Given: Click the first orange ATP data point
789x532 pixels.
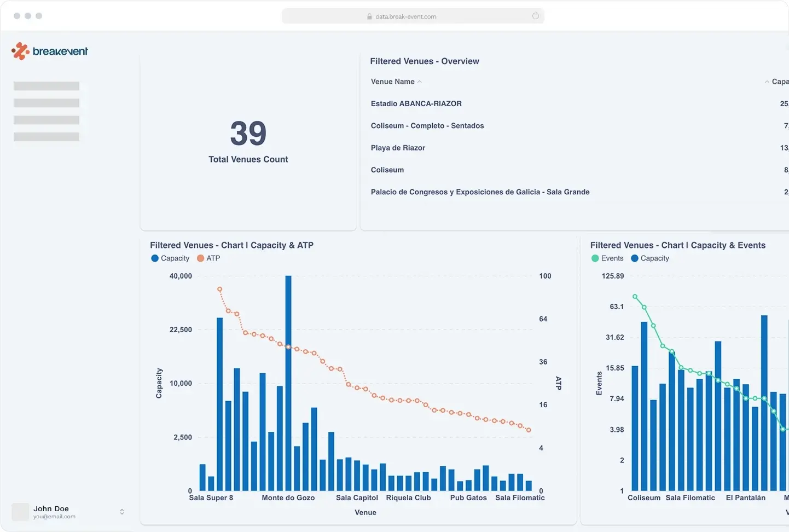Looking at the screenshot, I should (219, 289).
